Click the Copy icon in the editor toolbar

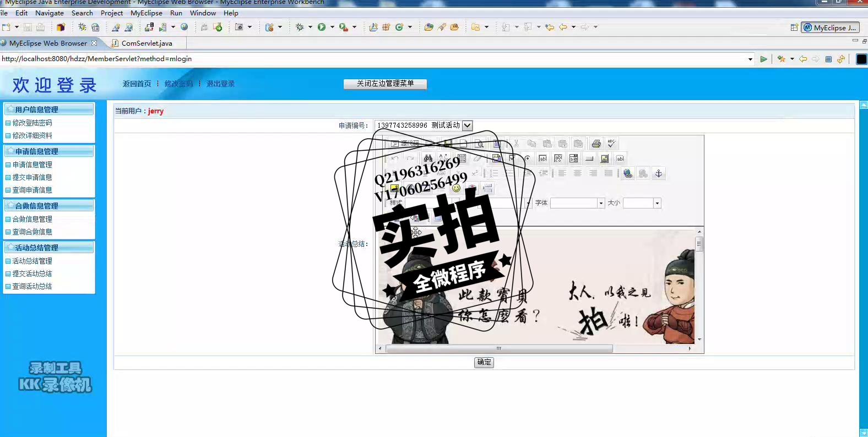[x=532, y=144]
